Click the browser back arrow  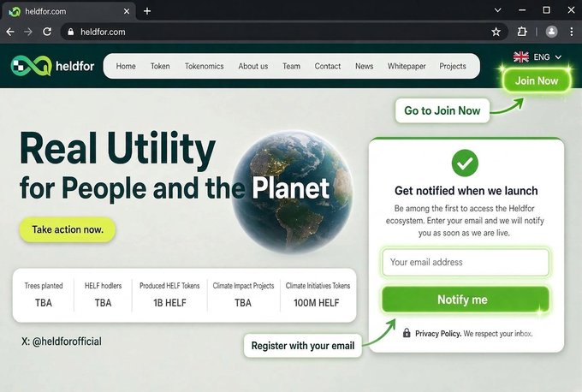tap(10, 32)
